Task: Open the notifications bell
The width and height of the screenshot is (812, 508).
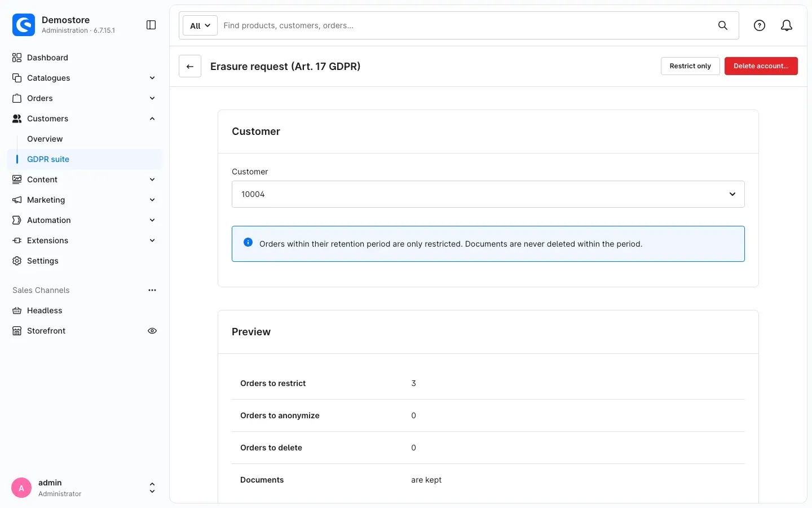Action: click(x=787, y=25)
